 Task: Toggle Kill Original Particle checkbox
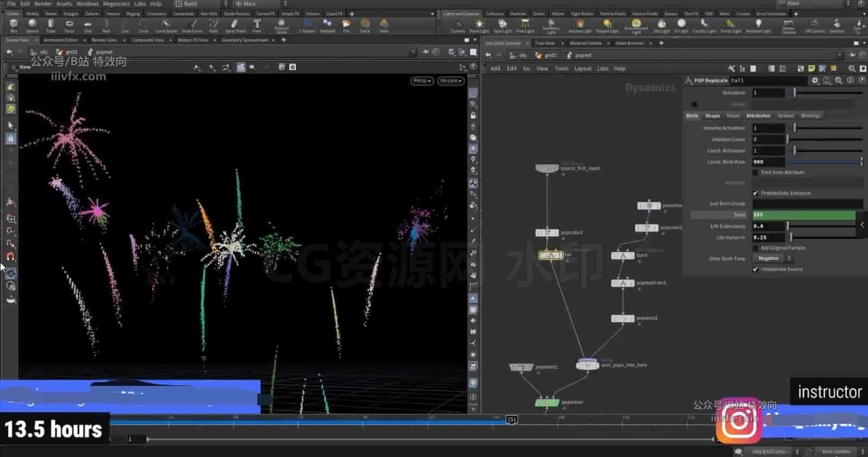tap(755, 248)
